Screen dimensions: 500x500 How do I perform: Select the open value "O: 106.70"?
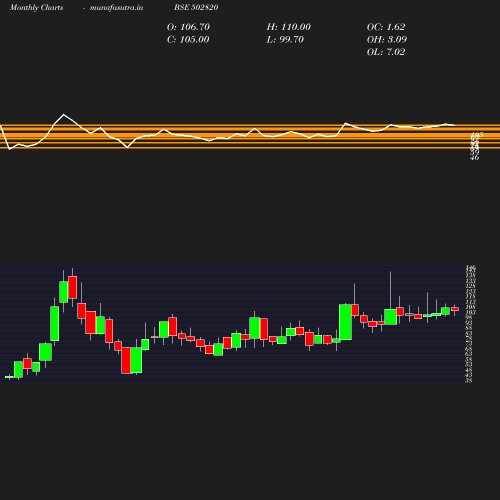click(x=188, y=27)
